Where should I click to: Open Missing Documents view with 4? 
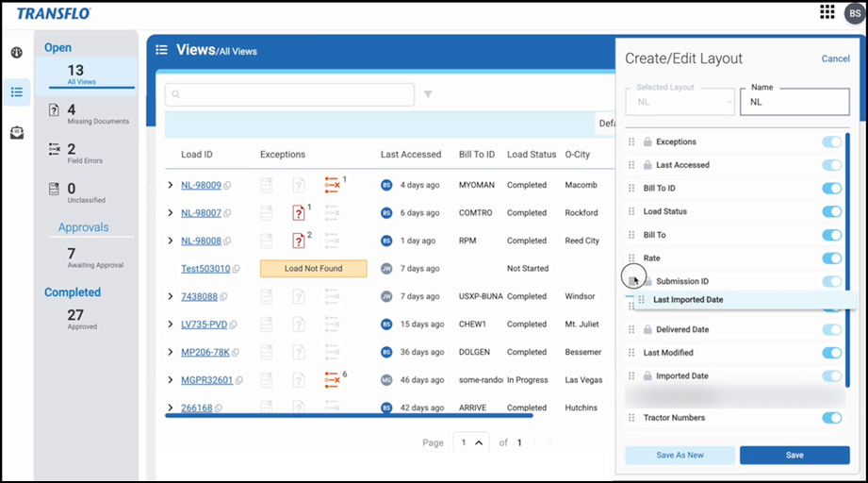pos(89,114)
